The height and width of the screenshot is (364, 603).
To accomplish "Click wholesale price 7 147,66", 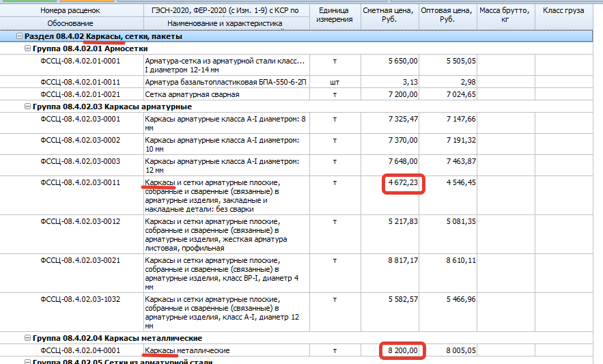I will point(461,119).
